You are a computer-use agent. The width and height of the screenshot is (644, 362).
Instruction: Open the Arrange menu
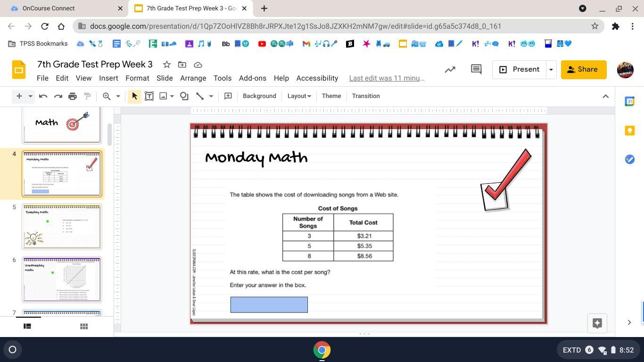[193, 78]
